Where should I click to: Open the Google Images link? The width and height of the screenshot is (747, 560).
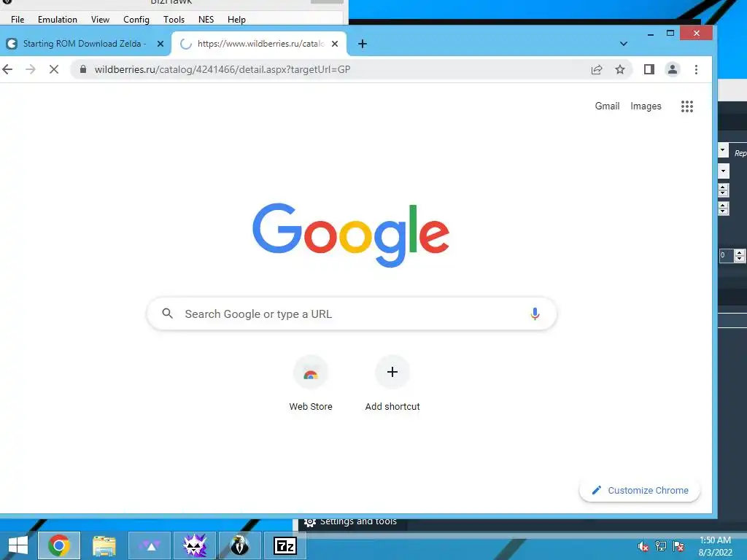[x=646, y=106]
